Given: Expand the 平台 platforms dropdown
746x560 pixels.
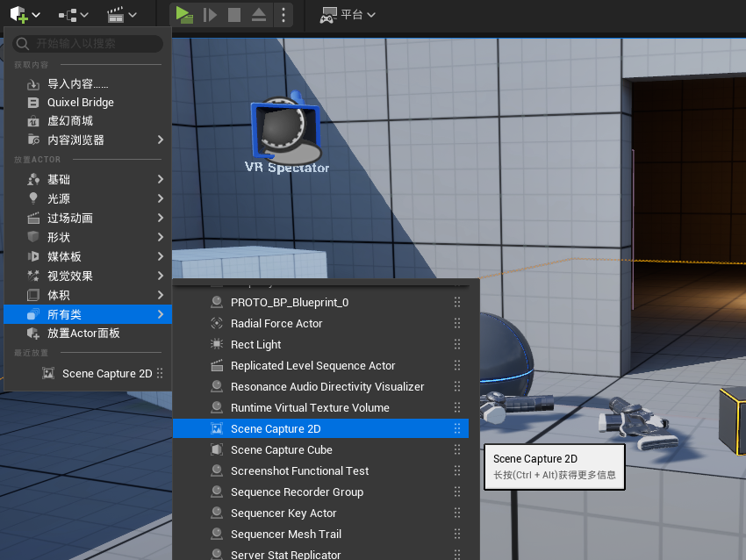Looking at the screenshot, I should point(348,15).
